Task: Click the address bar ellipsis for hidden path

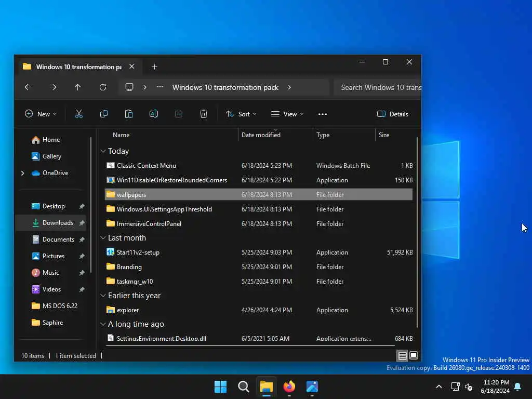Action: tap(160, 87)
